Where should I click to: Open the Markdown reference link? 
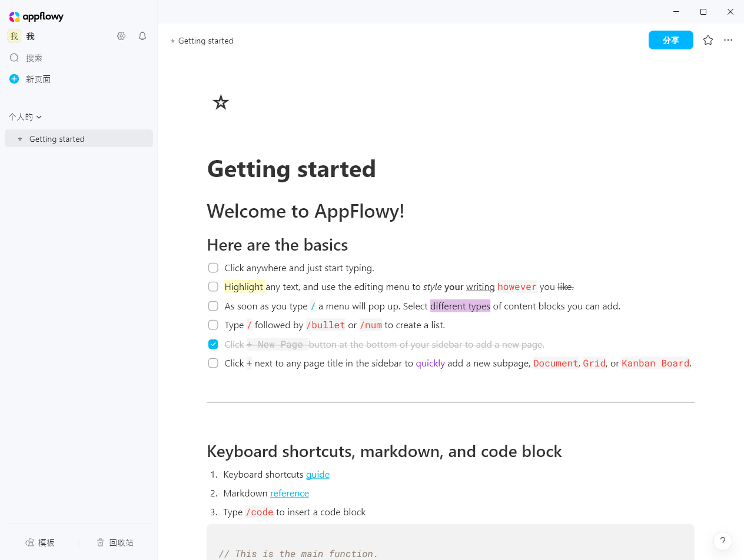click(289, 493)
